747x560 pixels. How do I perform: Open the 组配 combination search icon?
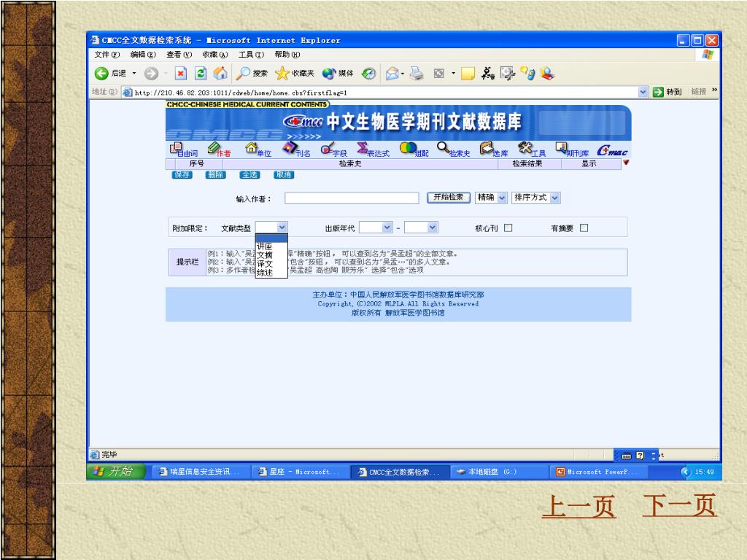point(414,149)
